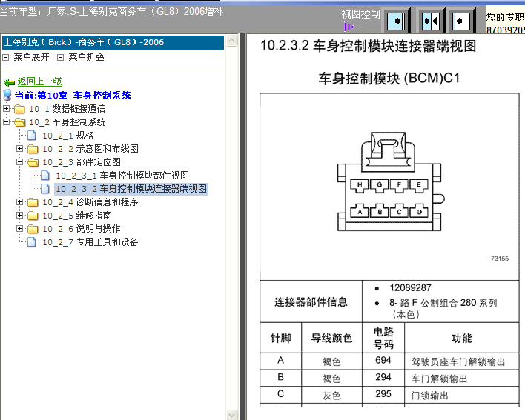This screenshot has width=525, height=420.
Task: Select 10_2_4 诊断信息和程序 in tree
Action: [90, 202]
